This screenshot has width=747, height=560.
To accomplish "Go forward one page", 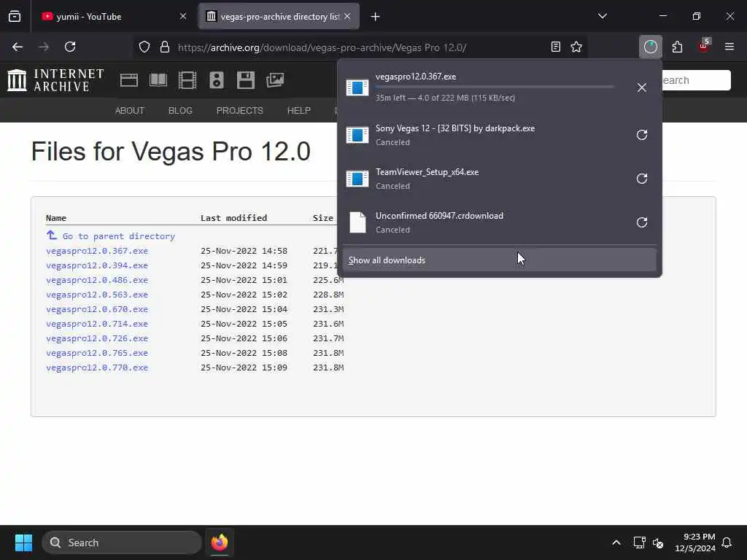I will (44, 47).
